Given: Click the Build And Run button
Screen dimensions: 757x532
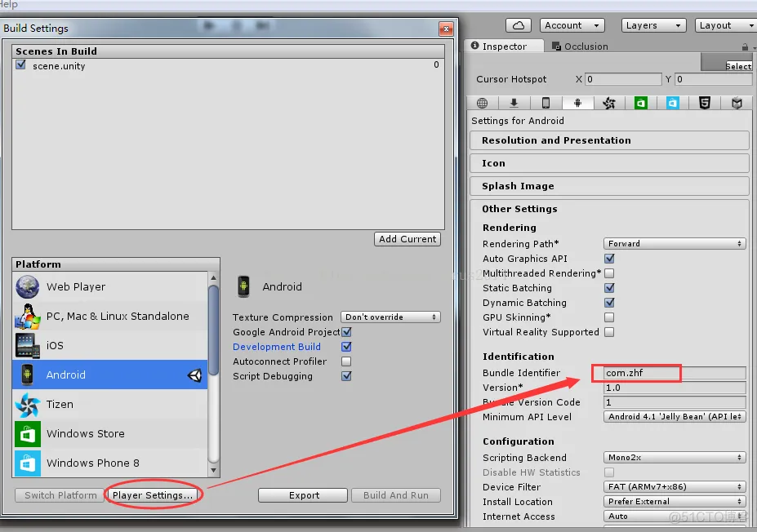Looking at the screenshot, I should [x=396, y=495].
